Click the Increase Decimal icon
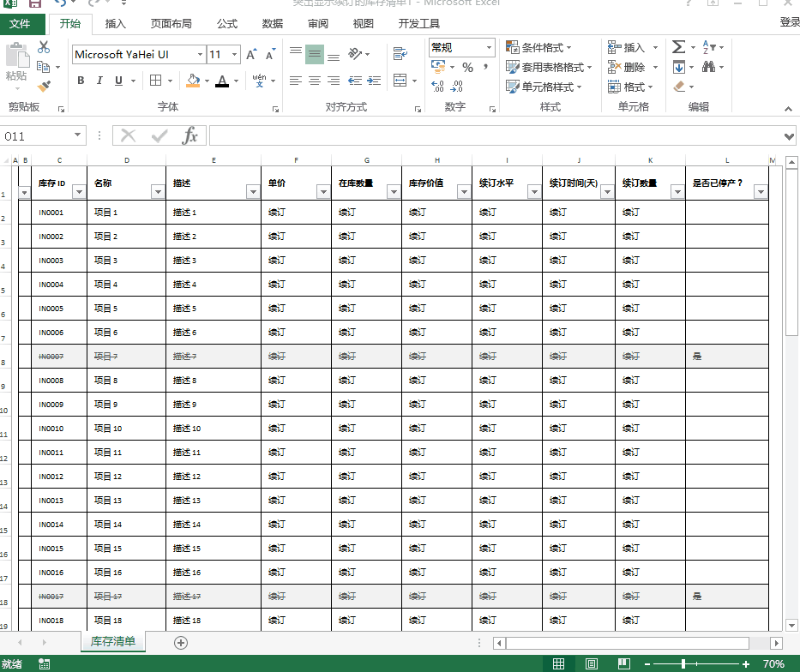 point(437,87)
